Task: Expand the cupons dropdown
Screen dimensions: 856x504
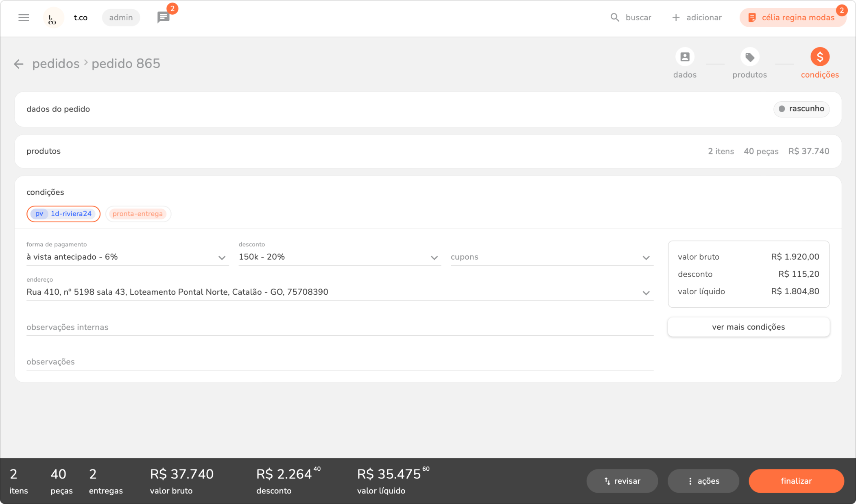Action: coord(551,257)
